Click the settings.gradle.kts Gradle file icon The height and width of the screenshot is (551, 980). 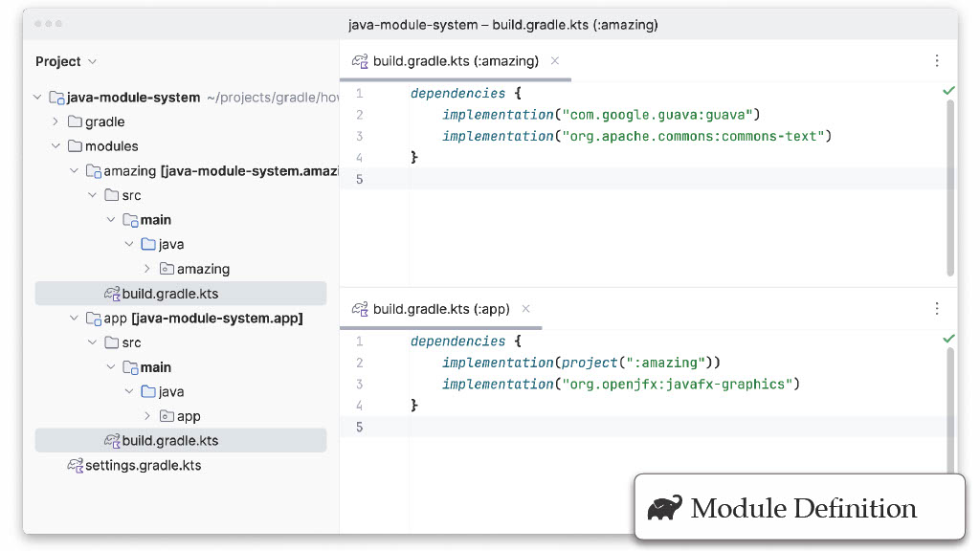pyautogui.click(x=75, y=466)
